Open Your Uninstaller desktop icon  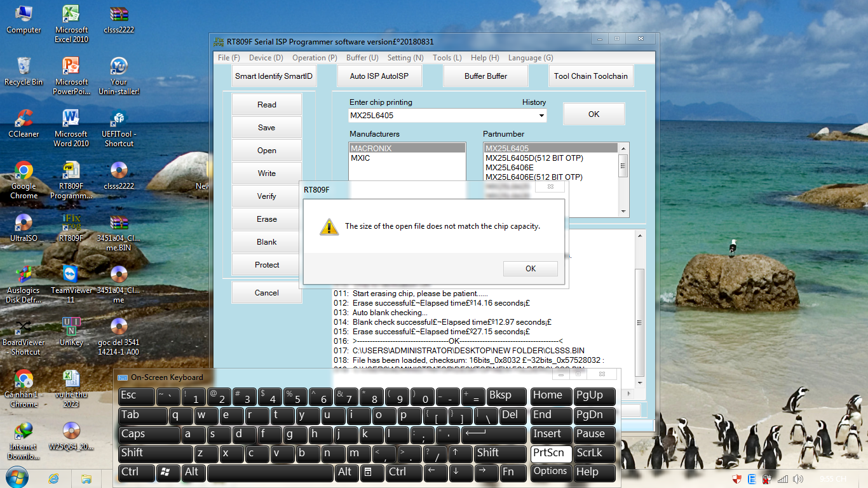tap(119, 76)
